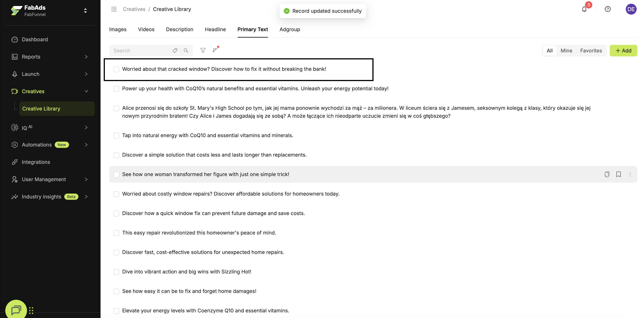The width and height of the screenshot is (644, 318).
Task: Switch to the Headline tab
Action: click(x=215, y=30)
